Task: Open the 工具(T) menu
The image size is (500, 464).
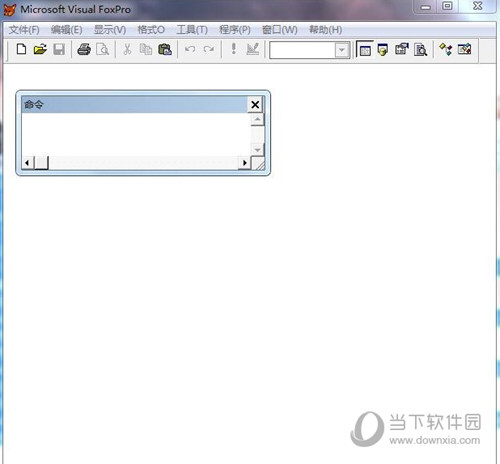Action: click(192, 30)
